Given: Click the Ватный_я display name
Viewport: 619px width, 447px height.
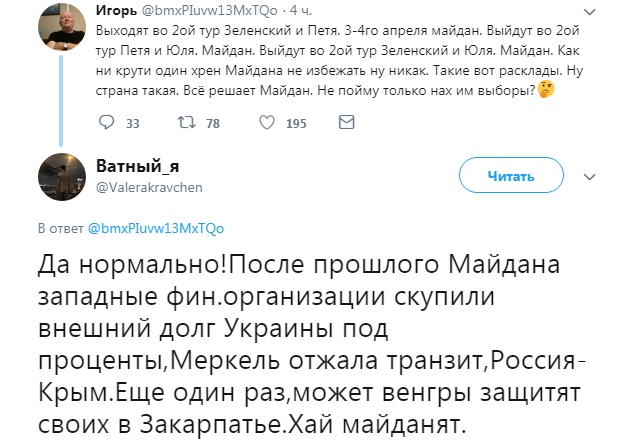Looking at the screenshot, I should (x=137, y=166).
